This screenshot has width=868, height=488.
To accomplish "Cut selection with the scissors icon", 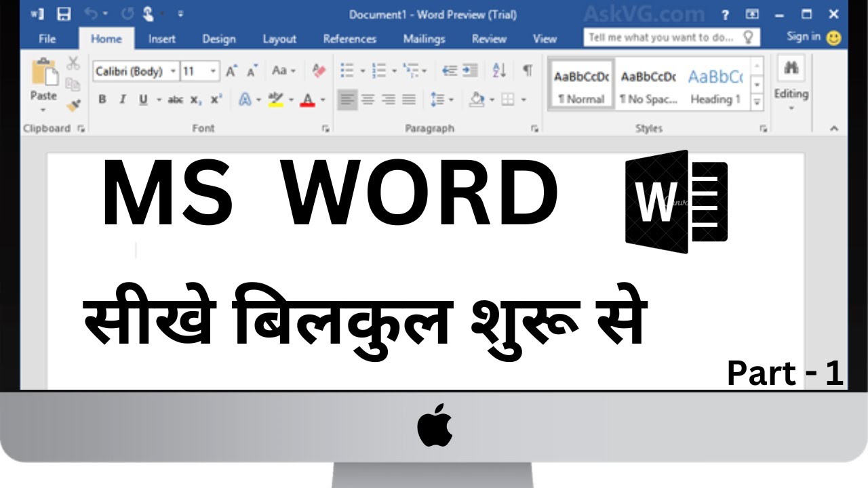I will tap(73, 64).
